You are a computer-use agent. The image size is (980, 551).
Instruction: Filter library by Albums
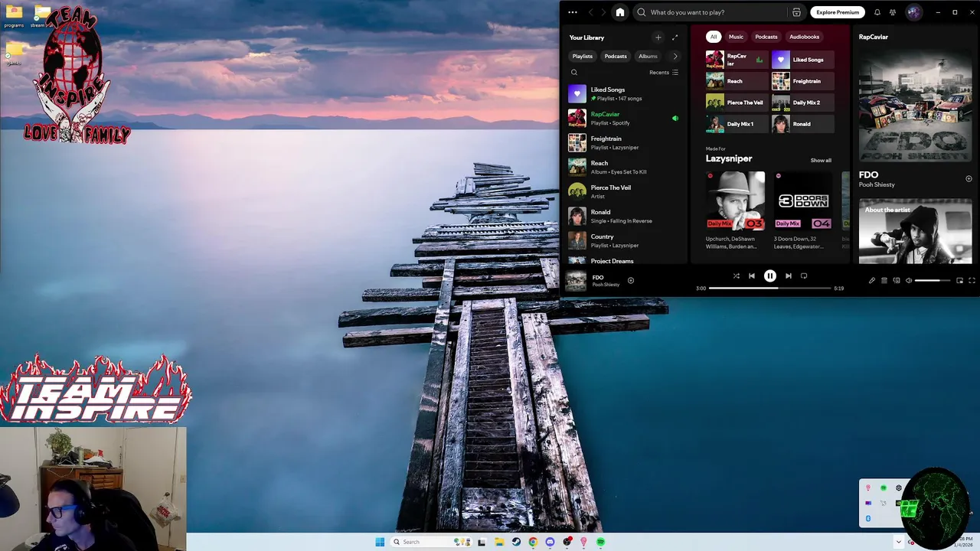[648, 57]
